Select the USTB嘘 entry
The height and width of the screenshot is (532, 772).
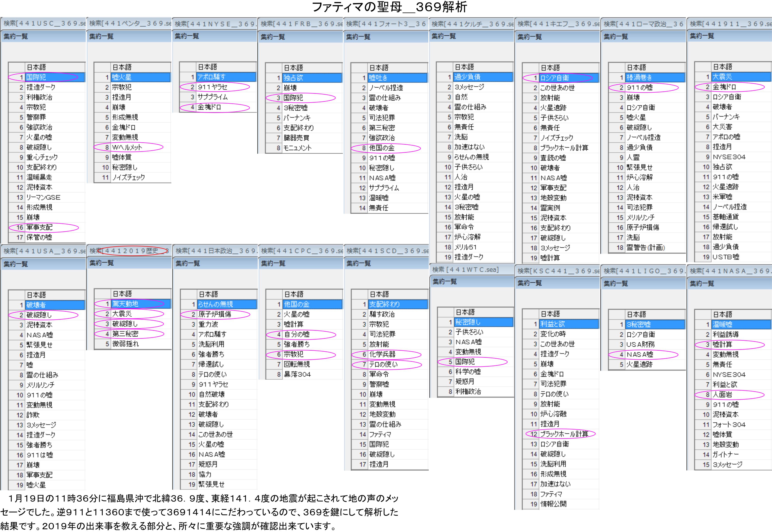pyautogui.click(x=726, y=257)
